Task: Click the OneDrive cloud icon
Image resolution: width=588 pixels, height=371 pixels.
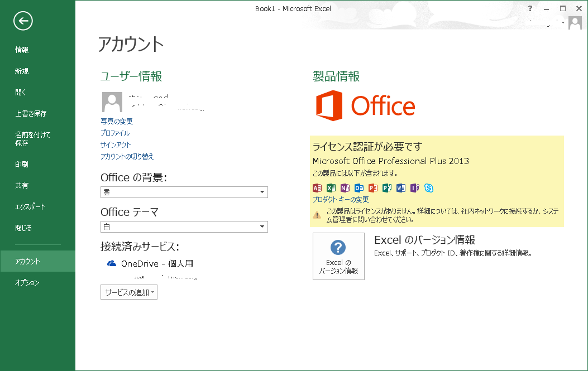Action: 111,263
